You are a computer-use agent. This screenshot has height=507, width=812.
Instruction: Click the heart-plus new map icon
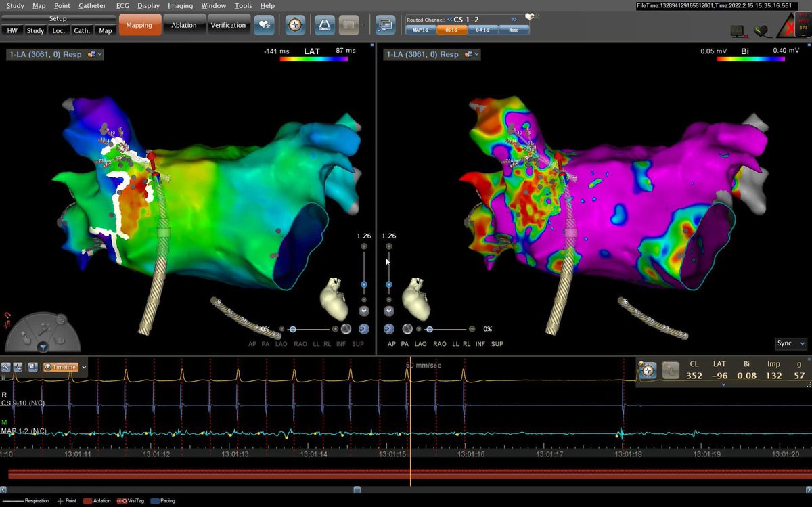pyautogui.click(x=265, y=25)
